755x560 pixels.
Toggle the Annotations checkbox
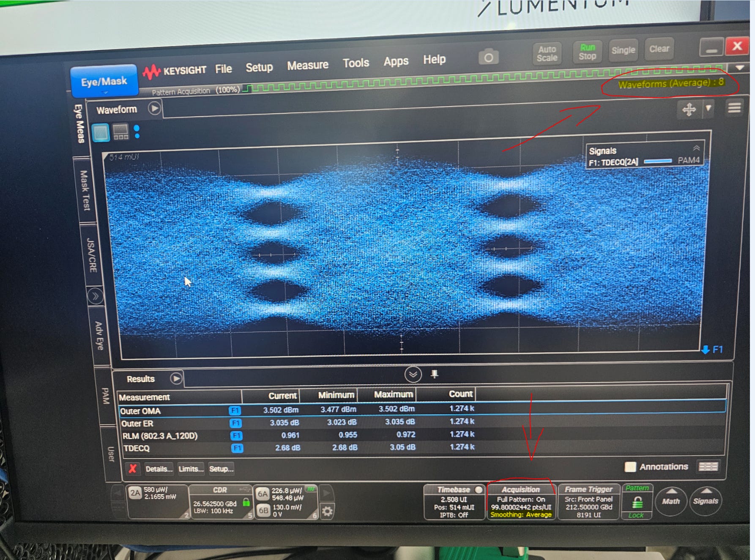(630, 467)
